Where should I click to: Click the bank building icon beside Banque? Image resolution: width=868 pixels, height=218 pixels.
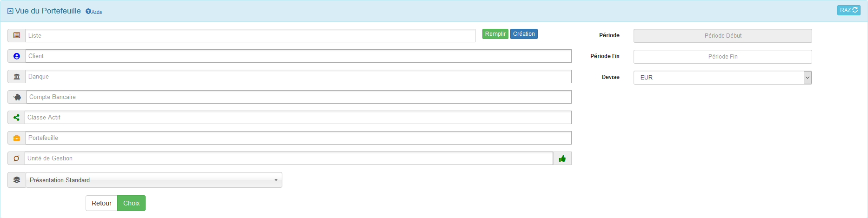click(x=17, y=76)
